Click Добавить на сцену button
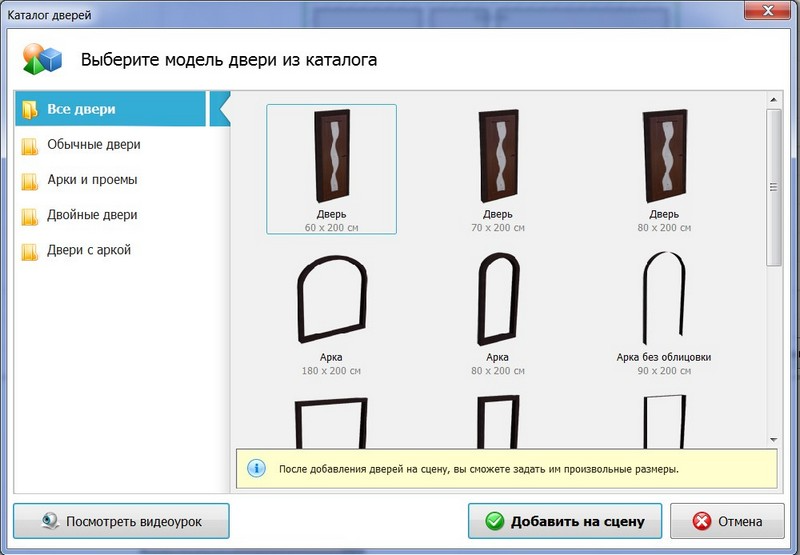The width and height of the screenshot is (800, 555). [565, 521]
